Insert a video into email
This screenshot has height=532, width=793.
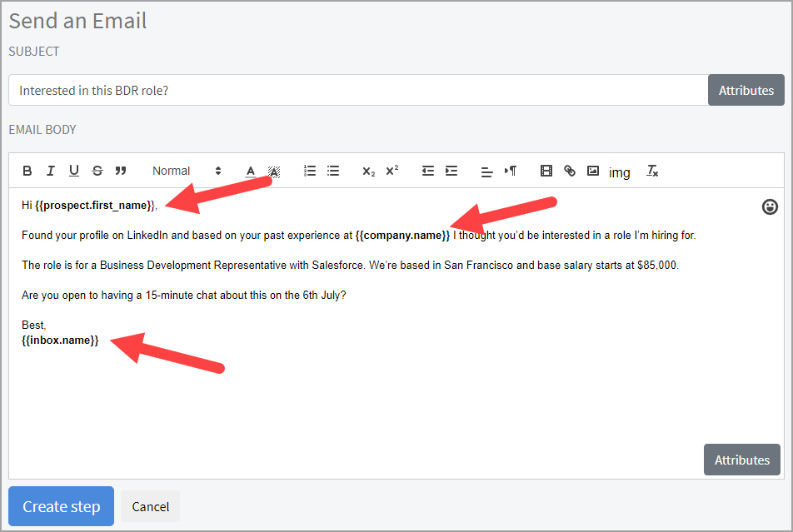[546, 171]
